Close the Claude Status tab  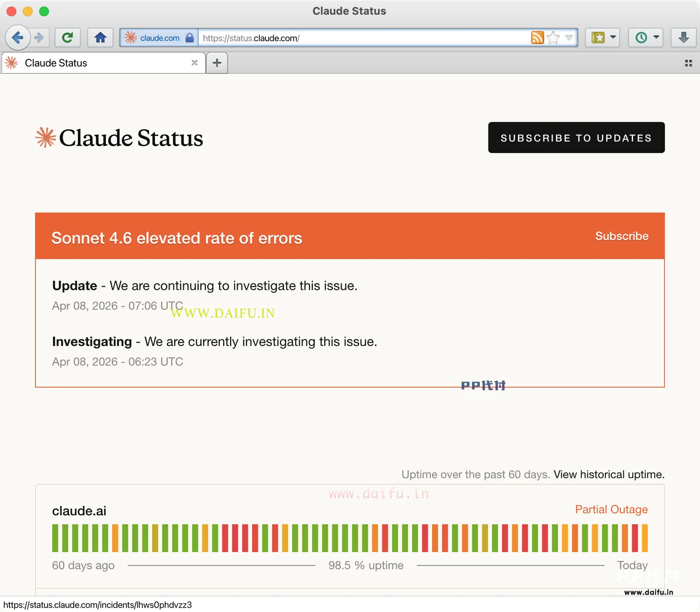pyautogui.click(x=195, y=63)
